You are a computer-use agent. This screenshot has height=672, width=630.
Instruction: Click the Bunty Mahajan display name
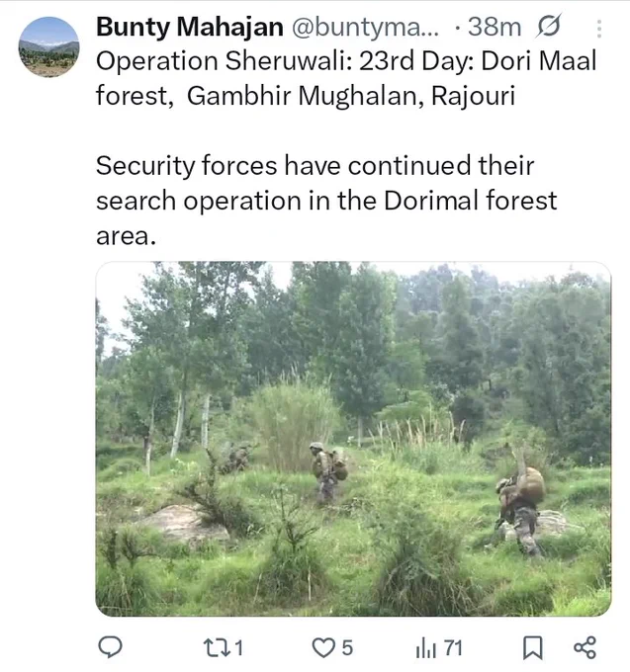(x=190, y=27)
